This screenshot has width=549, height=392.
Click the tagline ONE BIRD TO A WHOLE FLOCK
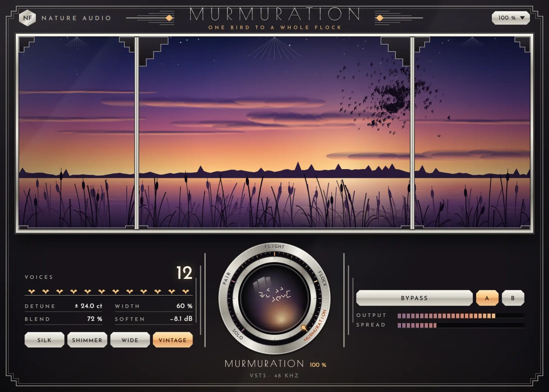click(x=275, y=27)
